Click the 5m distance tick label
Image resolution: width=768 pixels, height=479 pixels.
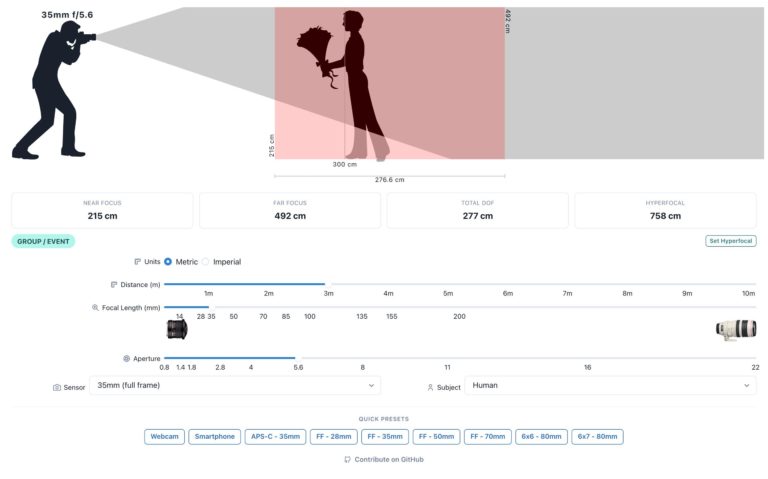click(448, 293)
